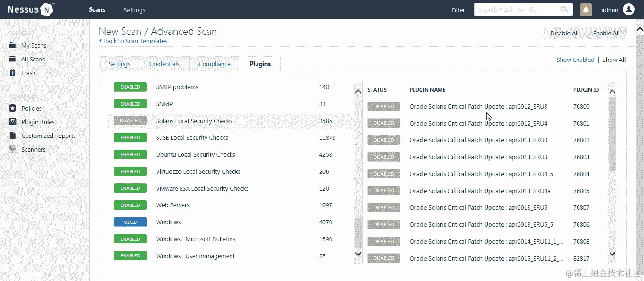Viewport: 644px width, 281px height.
Task: Toggle status for Windows : User management
Action: click(130, 256)
